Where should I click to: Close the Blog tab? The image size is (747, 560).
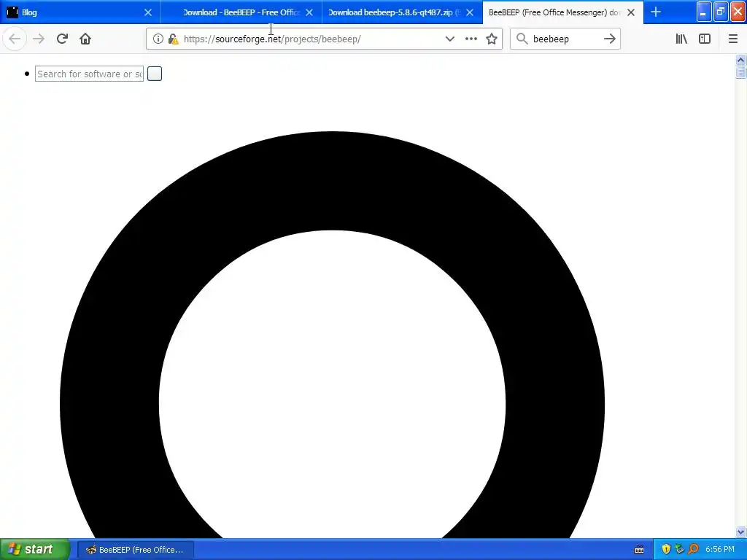[148, 12]
